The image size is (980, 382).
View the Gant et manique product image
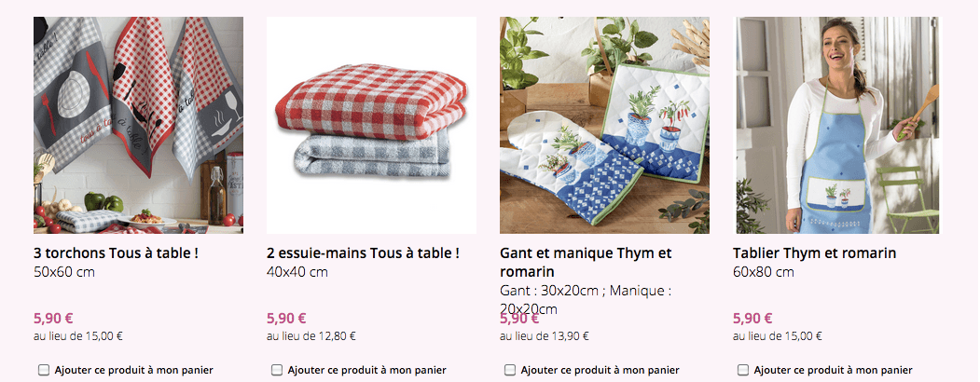pos(604,125)
